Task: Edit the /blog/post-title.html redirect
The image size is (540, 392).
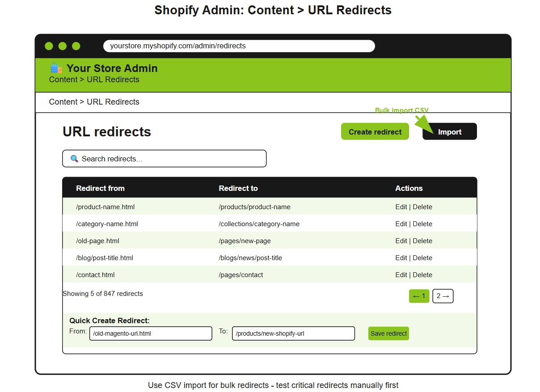Action: point(401,258)
